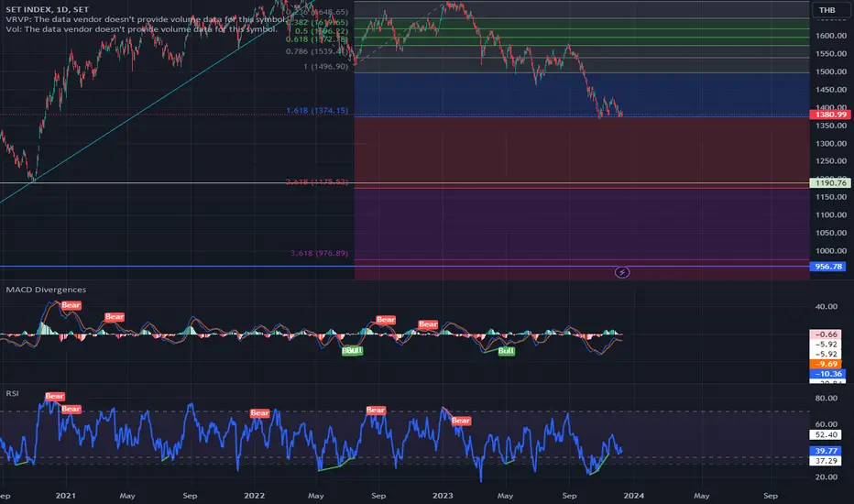Click the RSI value 37.29 label

(827, 461)
